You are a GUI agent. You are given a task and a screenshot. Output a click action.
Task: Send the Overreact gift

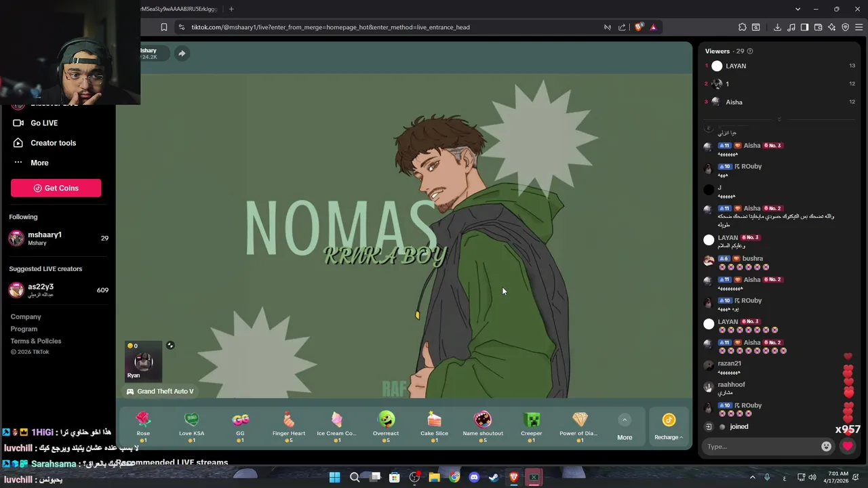point(386,427)
